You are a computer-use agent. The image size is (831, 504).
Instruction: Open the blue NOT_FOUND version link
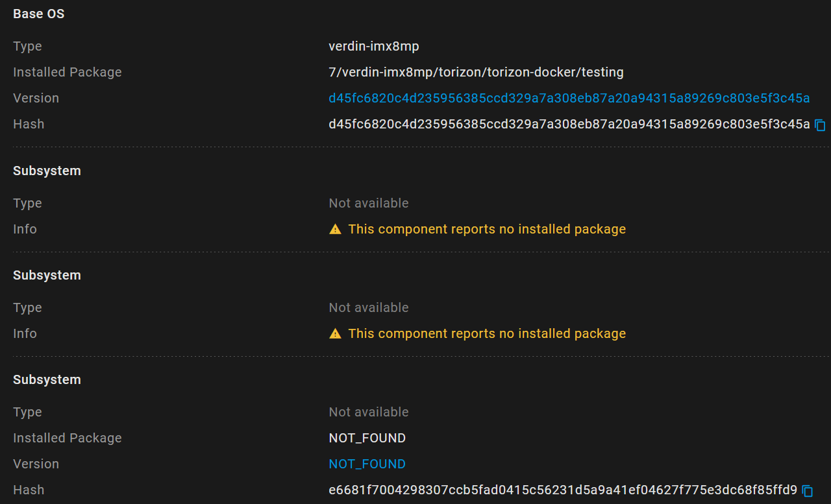pyautogui.click(x=367, y=464)
